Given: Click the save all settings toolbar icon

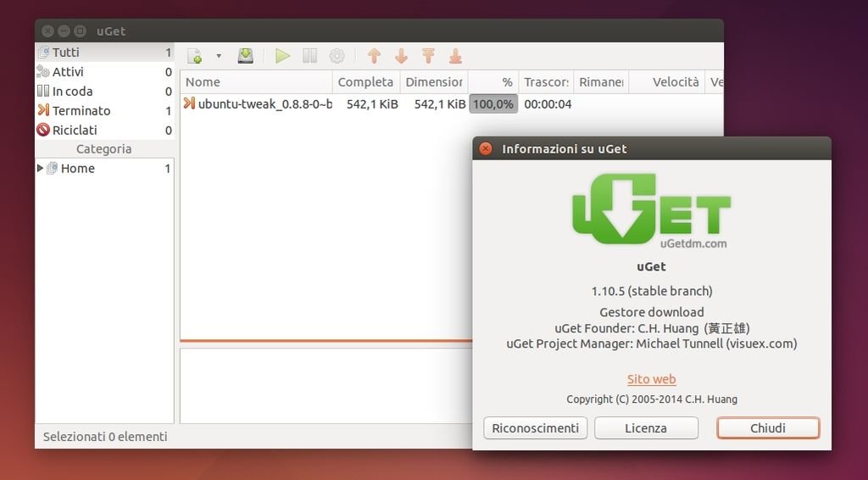Looking at the screenshot, I should (245, 56).
